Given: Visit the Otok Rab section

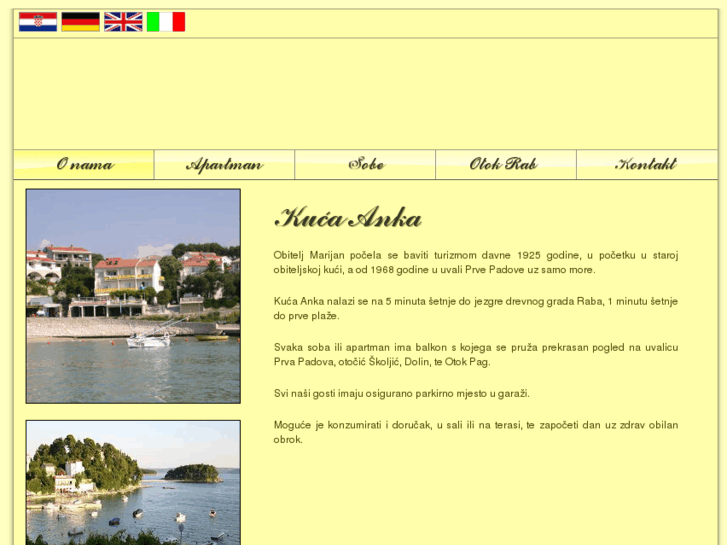Looking at the screenshot, I should (506, 165).
